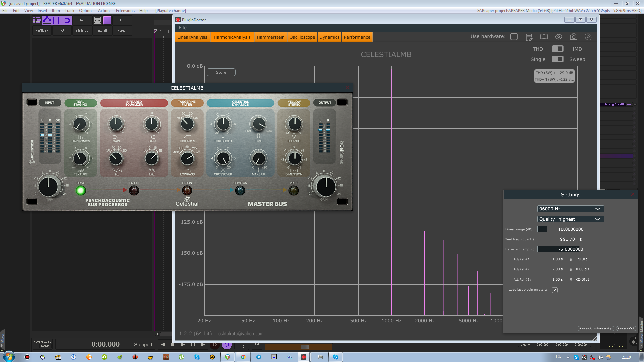Go to project end transport button
This screenshot has height=362, width=644.
[203, 344]
